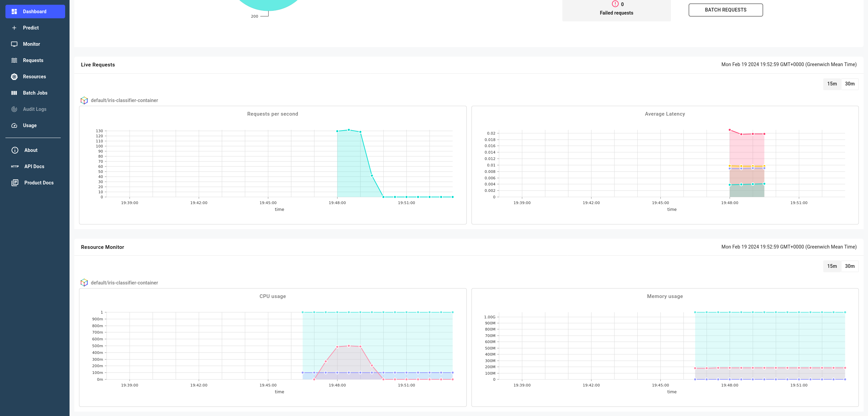Open the Usage page
Screen dimensions: 868x416
35,125
